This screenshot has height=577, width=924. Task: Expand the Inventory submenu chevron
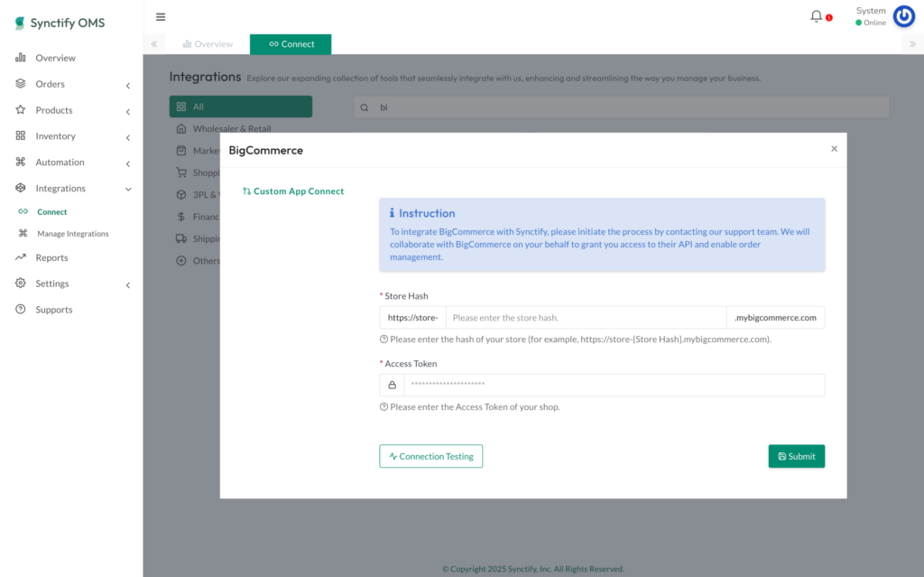(128, 137)
